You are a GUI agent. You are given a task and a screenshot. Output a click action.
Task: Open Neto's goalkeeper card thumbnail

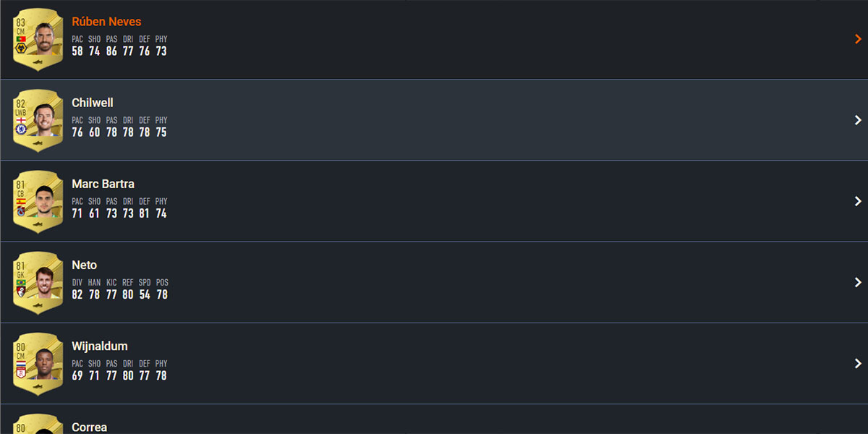pos(38,283)
